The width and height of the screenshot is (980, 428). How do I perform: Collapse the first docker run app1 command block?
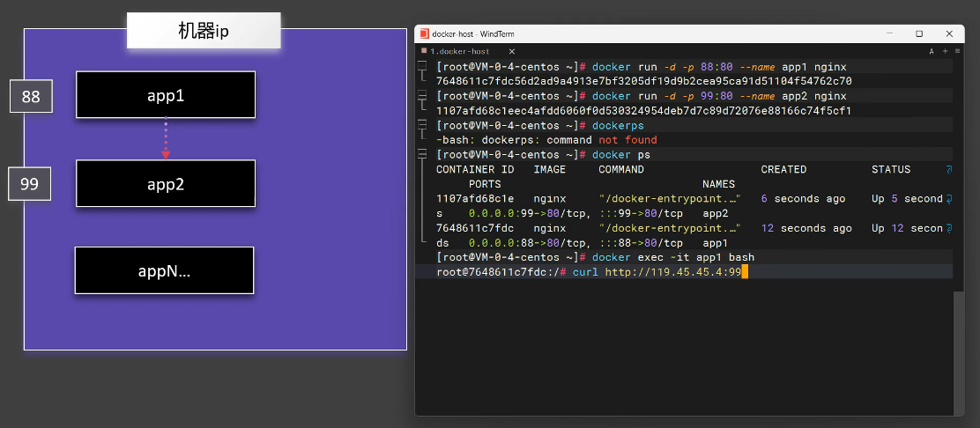click(424, 67)
